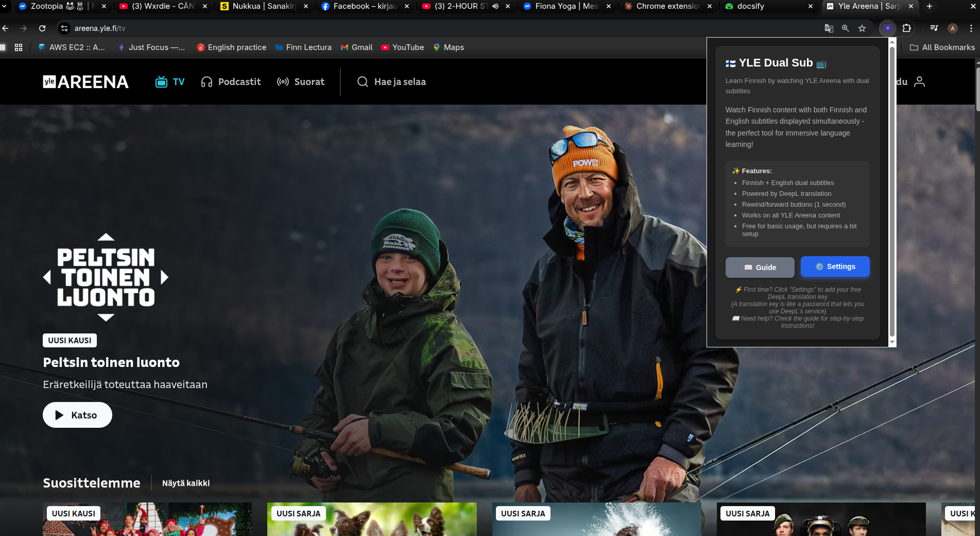Open the user profile icon in Areena header
This screenshot has width=980, height=536.
(x=919, y=82)
